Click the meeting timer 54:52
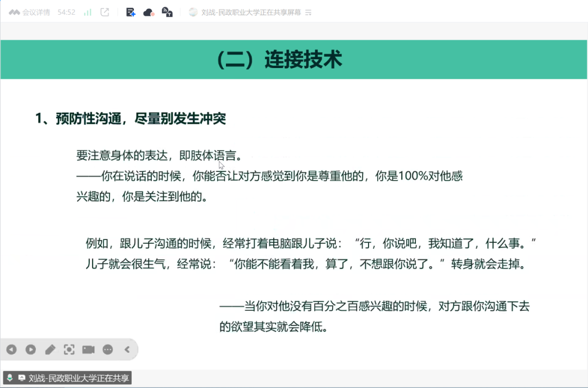588x388 pixels. (x=66, y=12)
